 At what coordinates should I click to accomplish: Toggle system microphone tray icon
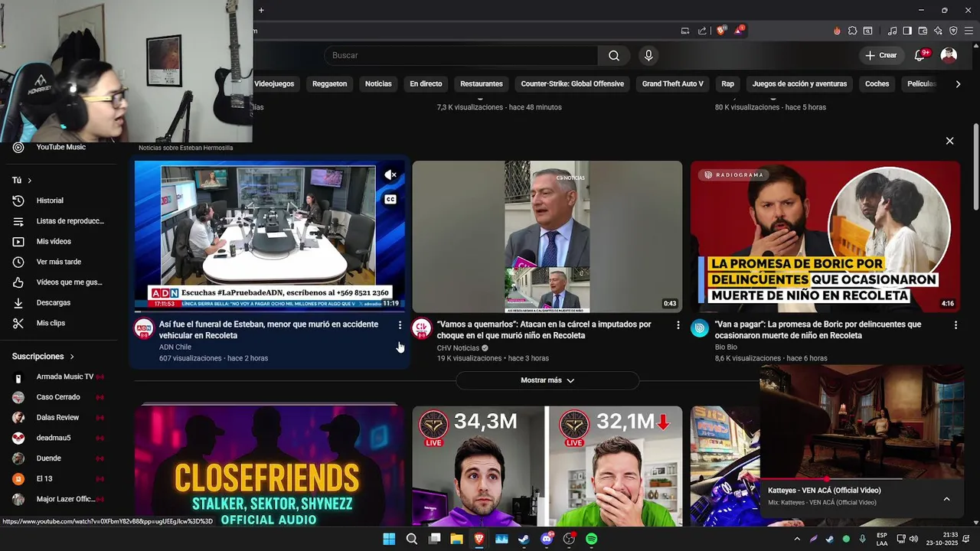click(863, 539)
